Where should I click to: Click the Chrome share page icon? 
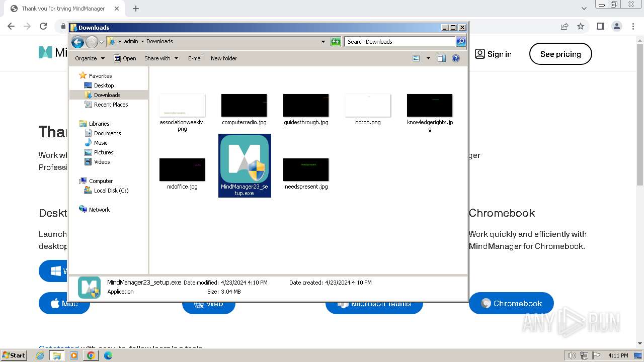(565, 26)
